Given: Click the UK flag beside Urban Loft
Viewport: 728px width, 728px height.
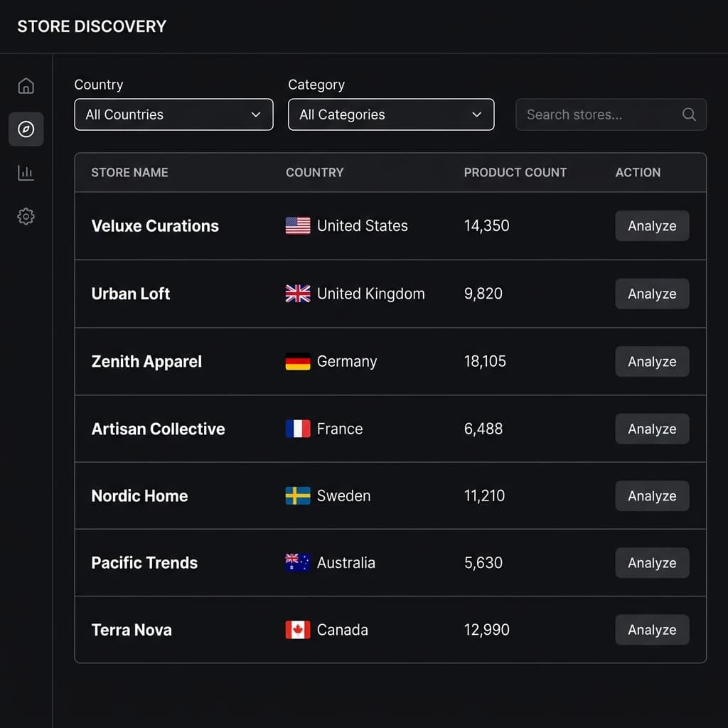Looking at the screenshot, I should pyautogui.click(x=296, y=293).
